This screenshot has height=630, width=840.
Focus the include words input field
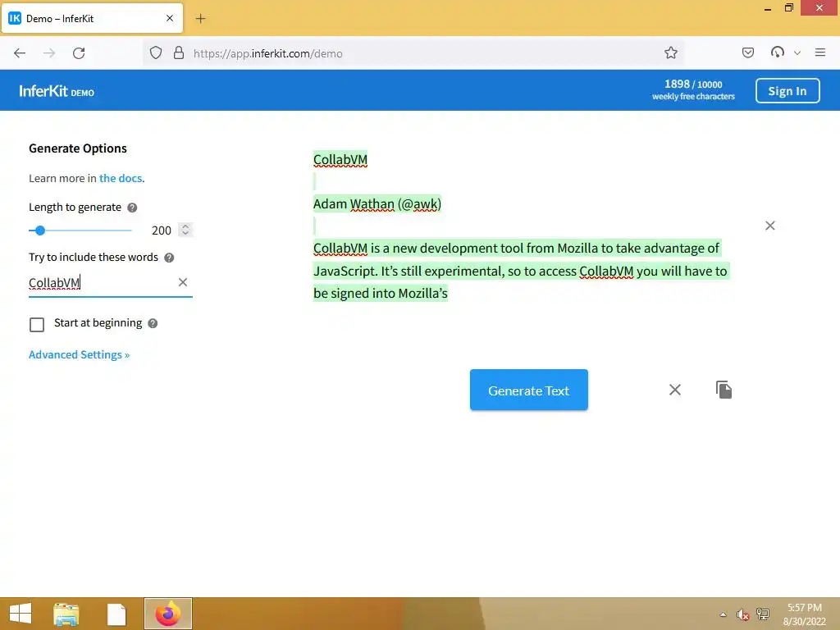pyautogui.click(x=102, y=282)
